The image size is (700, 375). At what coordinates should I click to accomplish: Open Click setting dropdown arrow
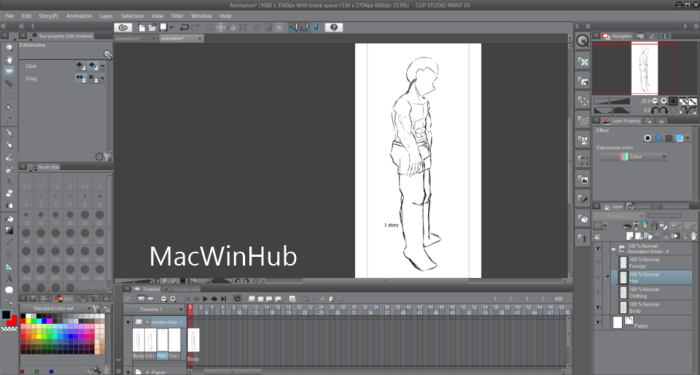(103, 66)
